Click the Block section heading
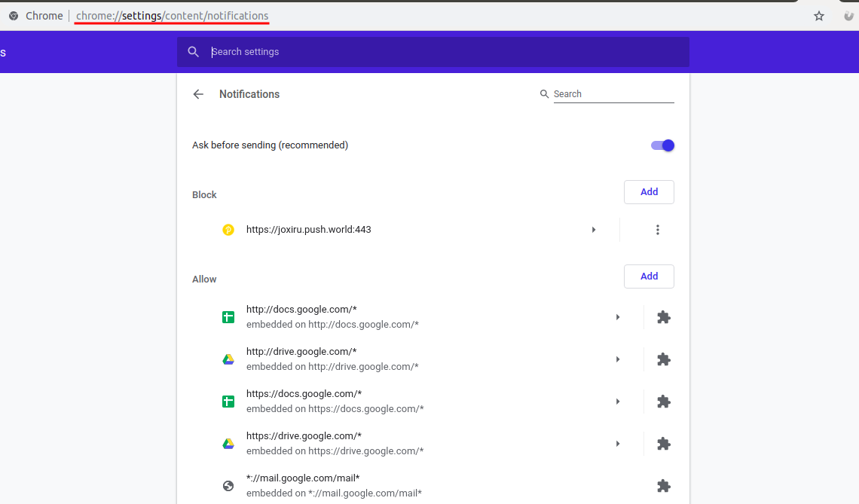This screenshot has height=504, width=859. 204,195
